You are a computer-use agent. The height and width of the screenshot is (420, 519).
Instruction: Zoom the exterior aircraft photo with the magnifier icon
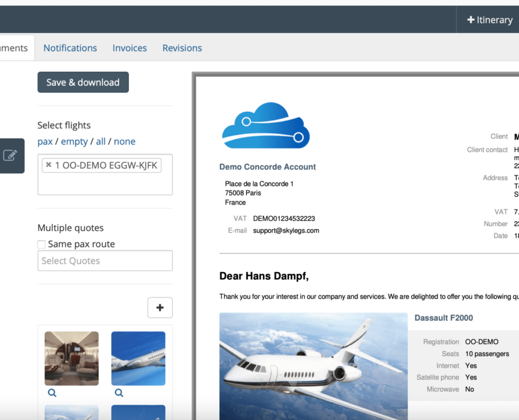click(x=119, y=392)
